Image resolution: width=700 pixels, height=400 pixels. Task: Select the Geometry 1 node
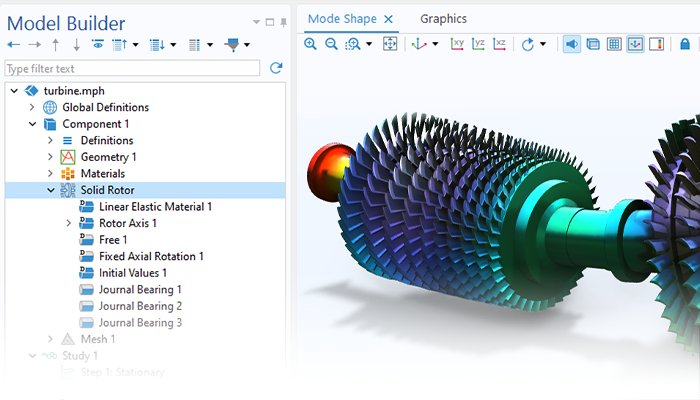108,157
